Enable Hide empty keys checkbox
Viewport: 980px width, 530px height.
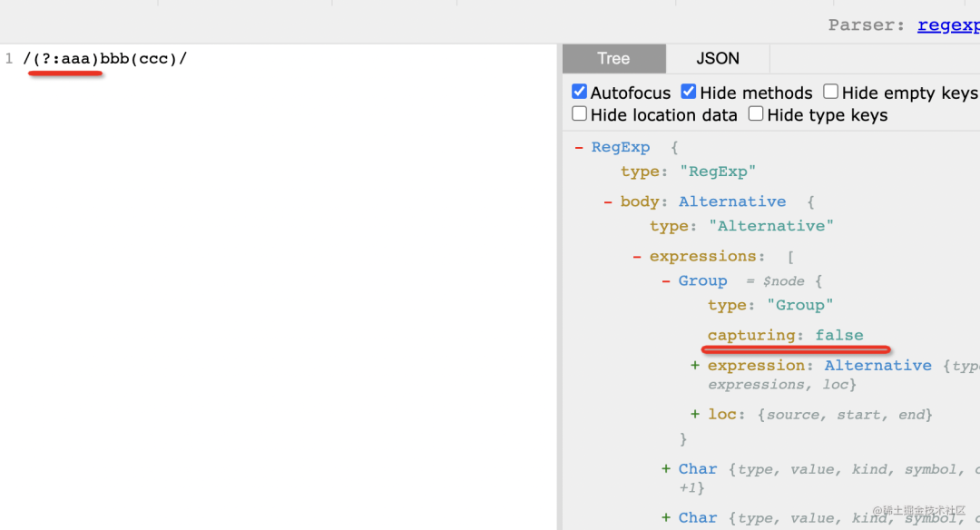pyautogui.click(x=830, y=92)
